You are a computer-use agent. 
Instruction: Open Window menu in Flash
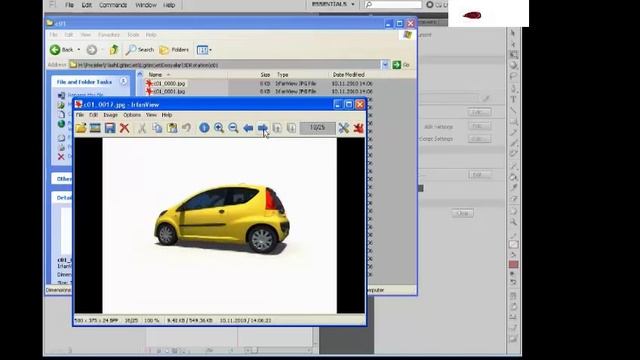(146, 5)
